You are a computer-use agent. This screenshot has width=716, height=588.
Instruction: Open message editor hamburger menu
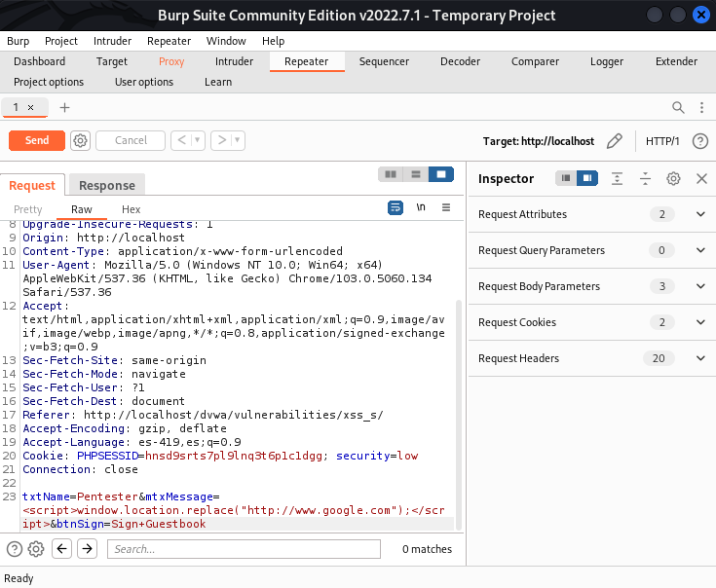pos(446,207)
